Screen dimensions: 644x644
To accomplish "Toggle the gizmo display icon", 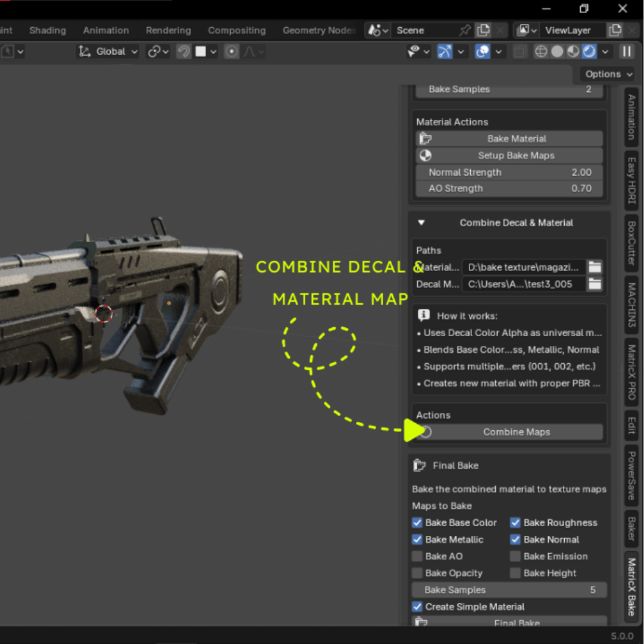I will 445,52.
